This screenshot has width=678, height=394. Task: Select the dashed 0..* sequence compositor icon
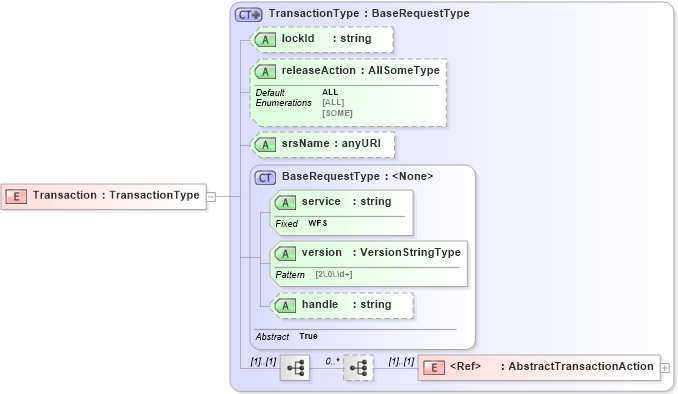[x=358, y=368]
